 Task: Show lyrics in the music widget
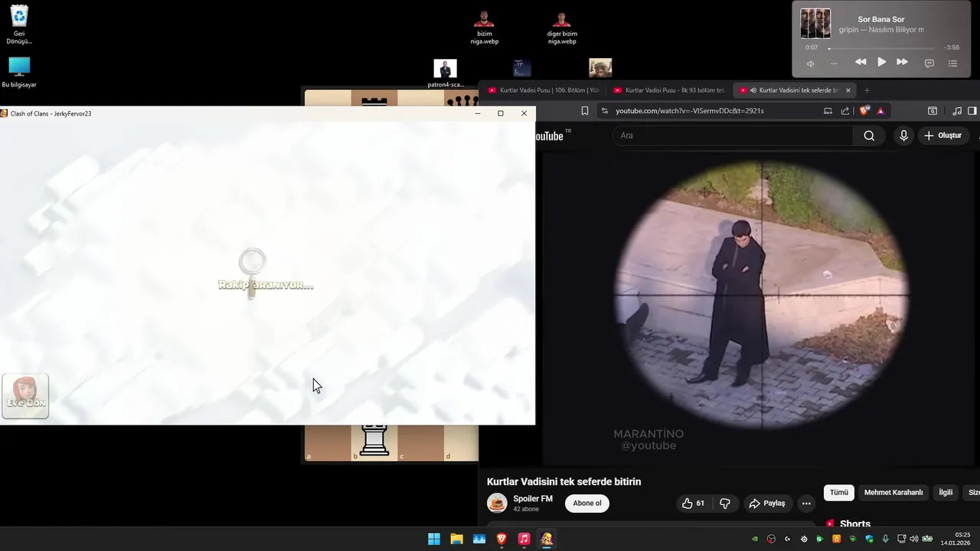tap(929, 64)
